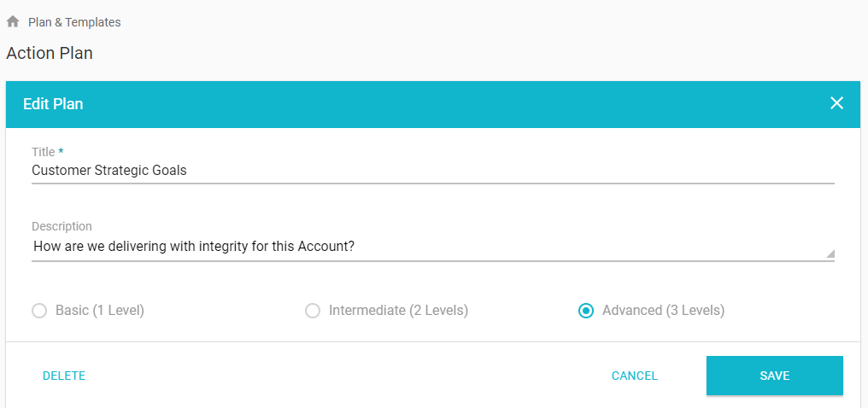The image size is (868, 408).
Task: Save the plan with SAVE button
Action: 774,376
